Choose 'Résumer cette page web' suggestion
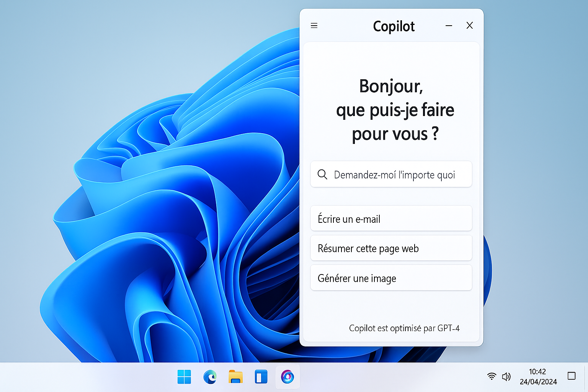Screen dimensions: 588x392 [x=391, y=248]
